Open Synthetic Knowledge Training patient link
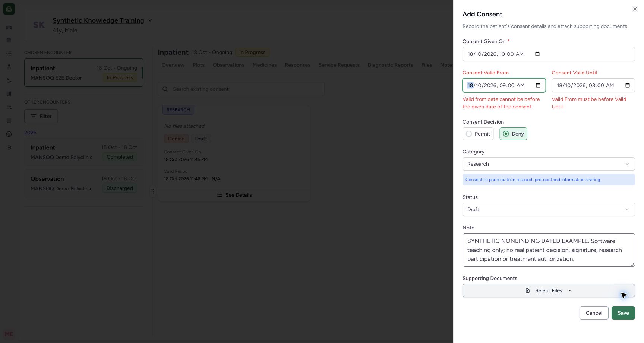 click(x=98, y=20)
